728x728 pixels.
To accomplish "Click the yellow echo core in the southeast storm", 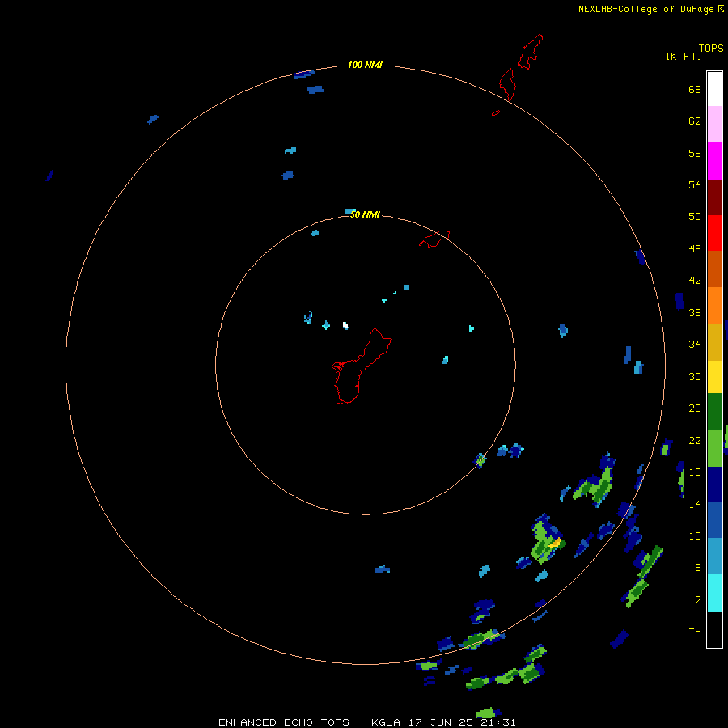I will 555,543.
